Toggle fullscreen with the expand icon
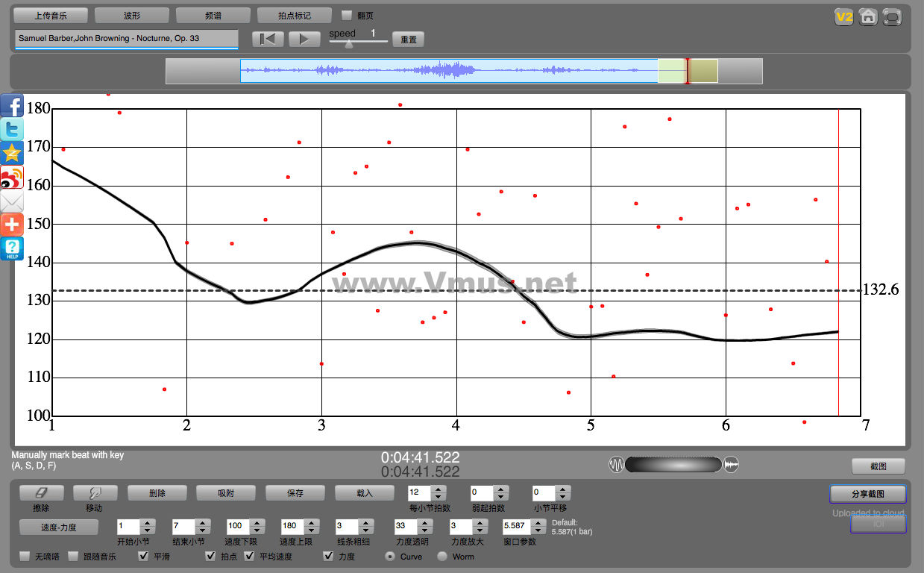Viewport: 924px width, 573px height. pos(891,17)
